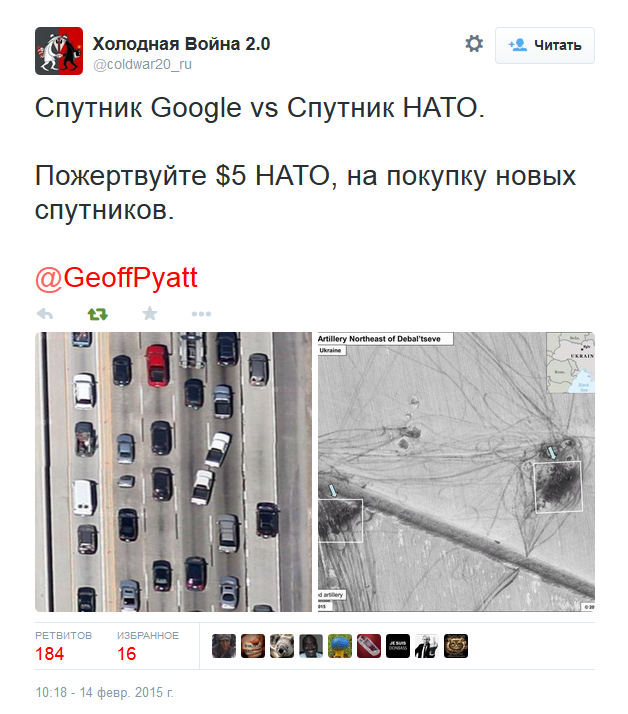
Task: Click the Холодная Война 2.0 account name
Action: coord(181,44)
